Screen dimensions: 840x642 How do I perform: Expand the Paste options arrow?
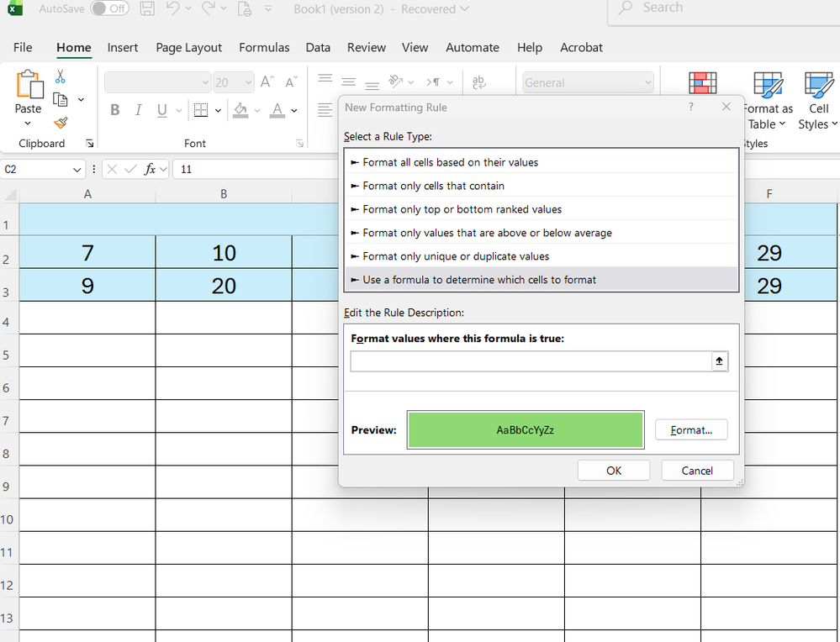28,124
